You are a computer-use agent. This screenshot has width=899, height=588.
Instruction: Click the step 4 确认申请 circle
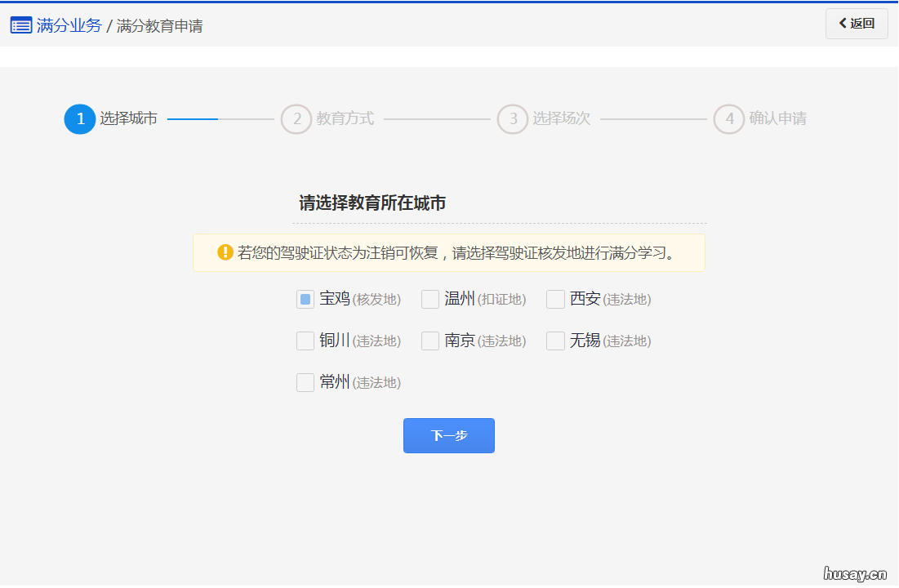(x=729, y=118)
